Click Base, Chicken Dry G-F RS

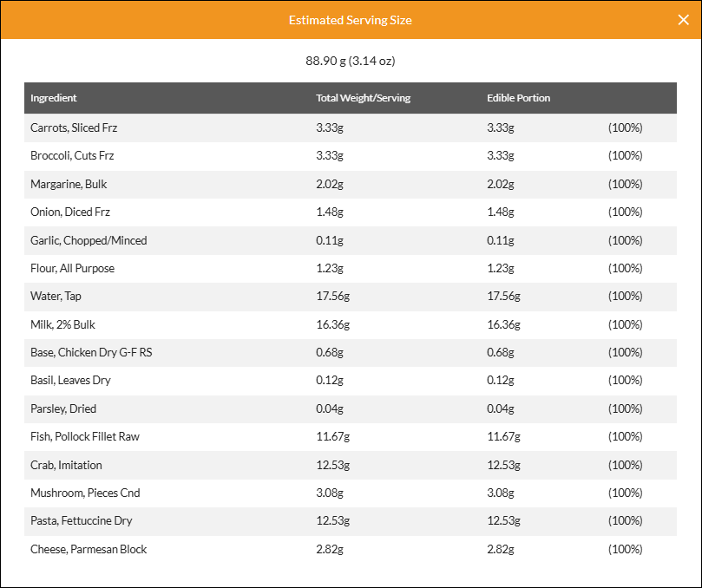(91, 353)
